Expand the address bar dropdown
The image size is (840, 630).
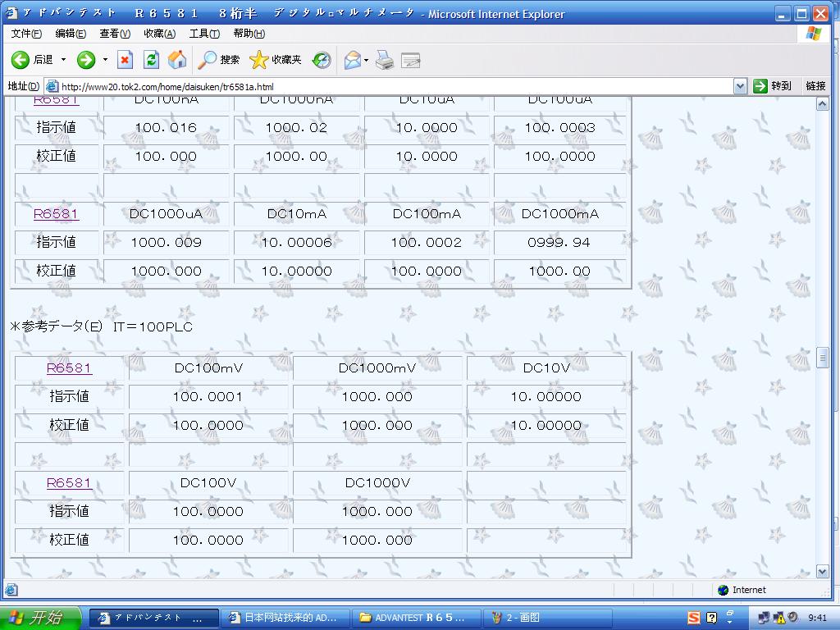tap(740, 86)
